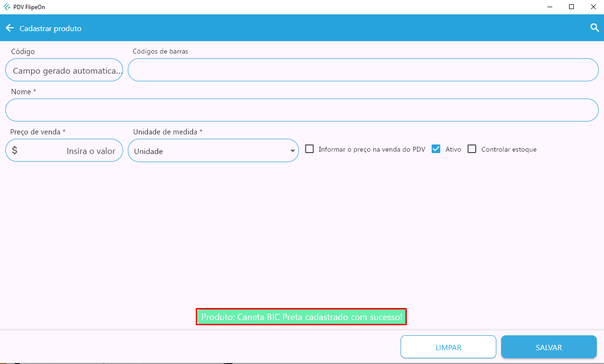Minimize the PDV FlipeOn window
Viewport: 604px width, 364px height.
tap(548, 7)
